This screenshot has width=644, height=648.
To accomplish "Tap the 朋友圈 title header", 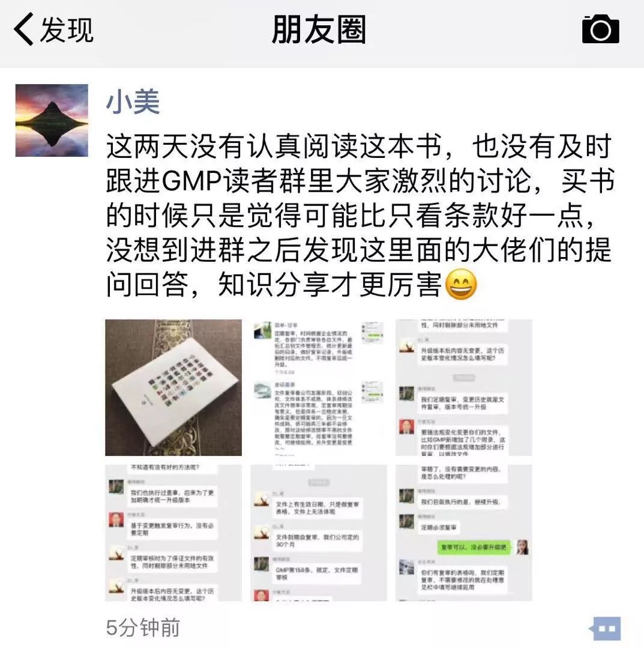I will [x=319, y=29].
